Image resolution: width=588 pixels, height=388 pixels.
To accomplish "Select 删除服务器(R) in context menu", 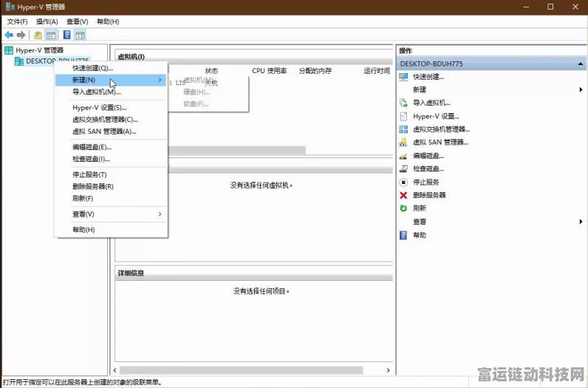I will click(111, 186).
